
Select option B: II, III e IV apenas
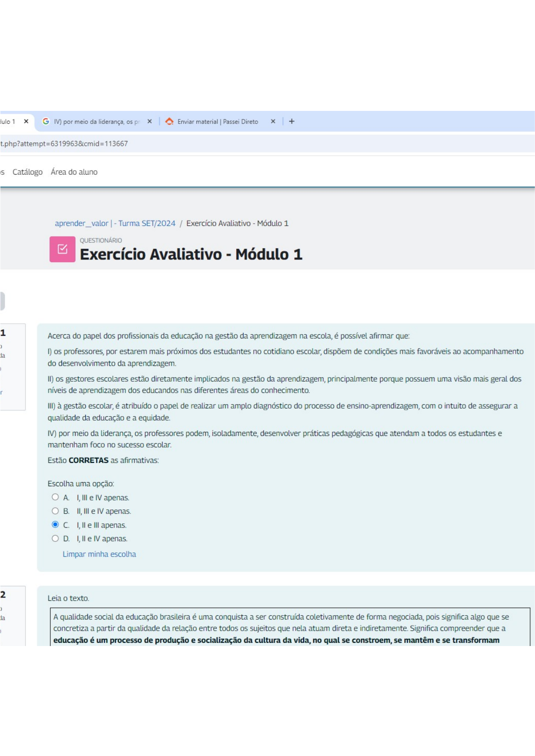[x=55, y=511]
